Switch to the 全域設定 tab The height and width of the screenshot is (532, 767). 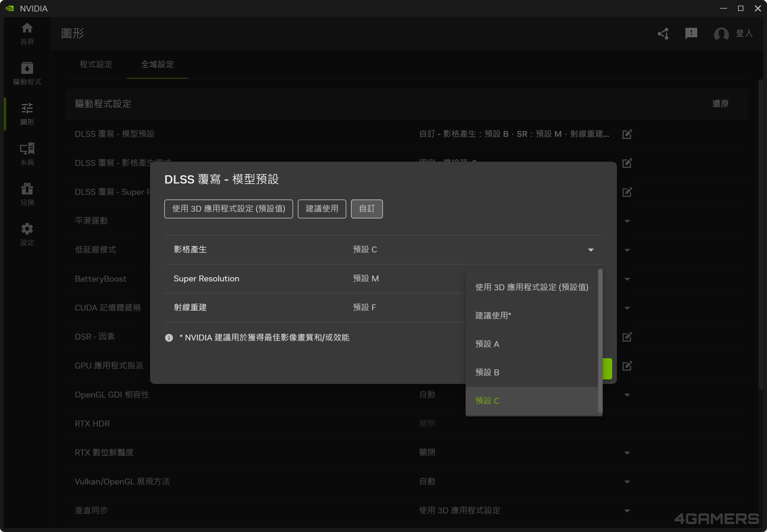pos(157,64)
